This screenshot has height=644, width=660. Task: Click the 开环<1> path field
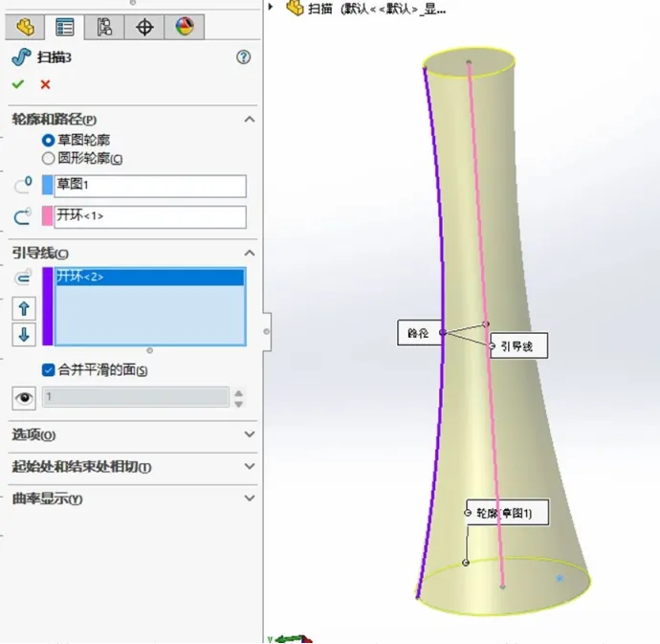point(150,217)
